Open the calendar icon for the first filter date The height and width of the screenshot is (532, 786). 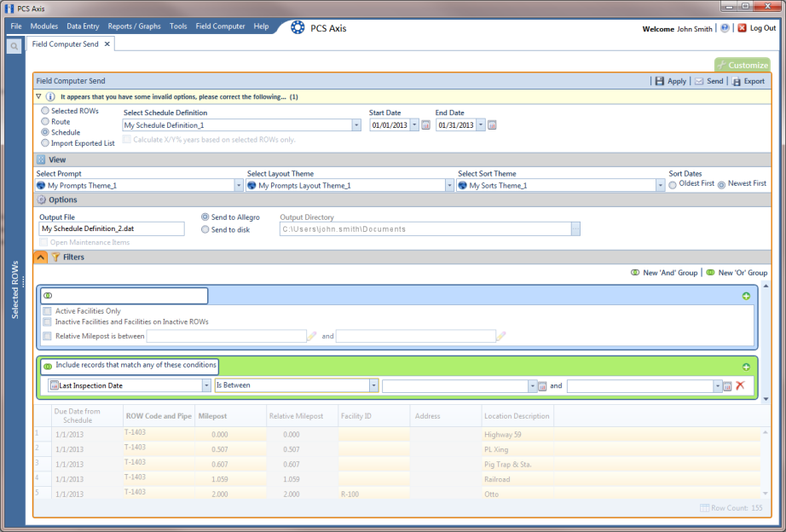tap(542, 386)
